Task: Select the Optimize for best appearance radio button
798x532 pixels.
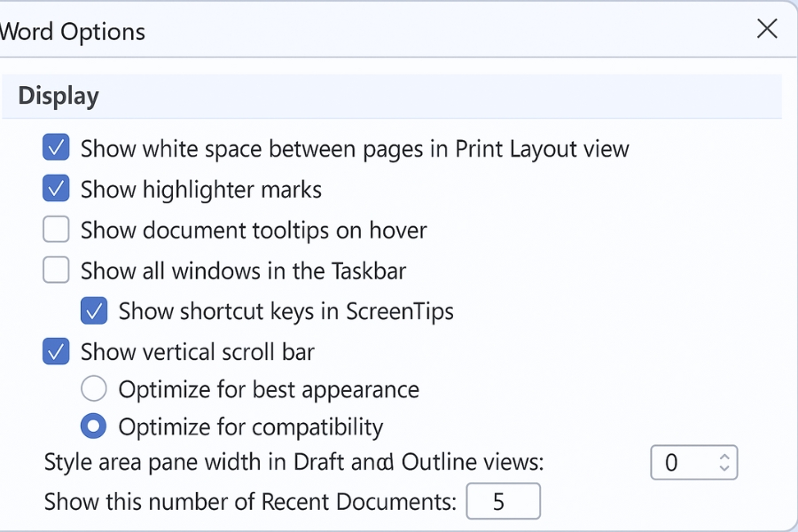Action: [x=94, y=389]
